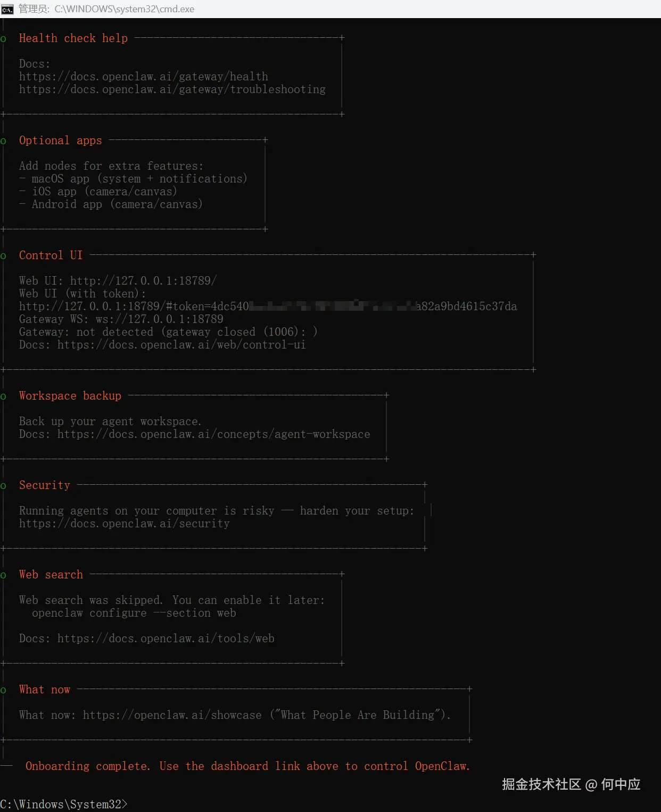661x812 pixels.
Task: Click 'Back up your agent workspace.' line
Action: coord(111,421)
